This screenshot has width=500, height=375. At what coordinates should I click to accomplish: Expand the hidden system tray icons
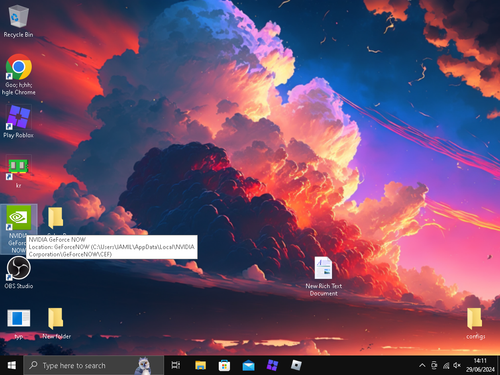click(x=422, y=366)
